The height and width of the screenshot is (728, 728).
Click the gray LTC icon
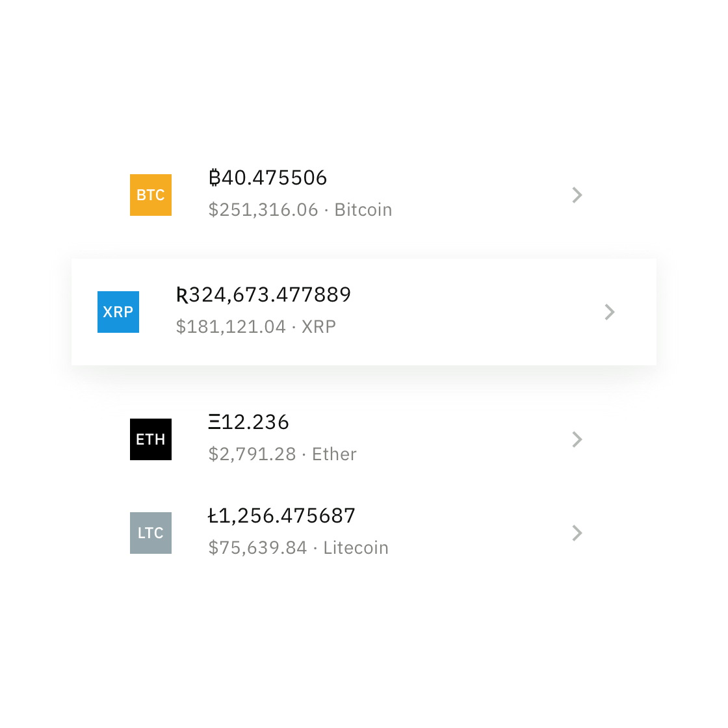(150, 533)
